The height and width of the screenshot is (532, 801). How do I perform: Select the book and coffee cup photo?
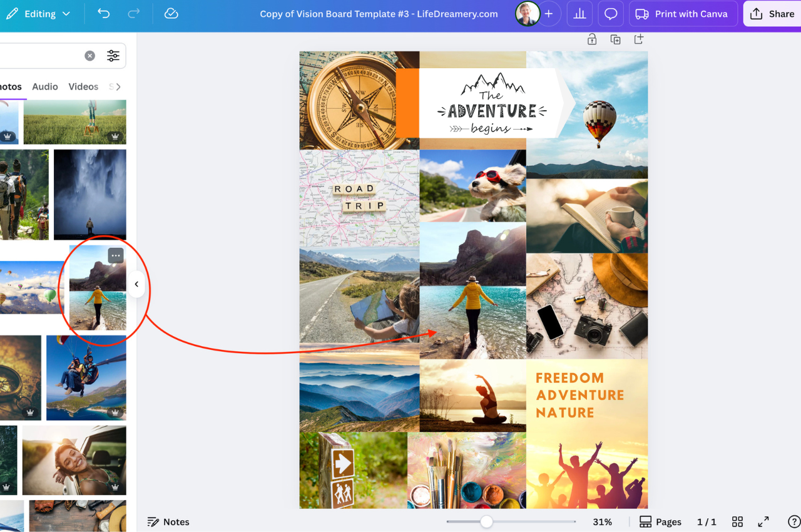pos(587,216)
